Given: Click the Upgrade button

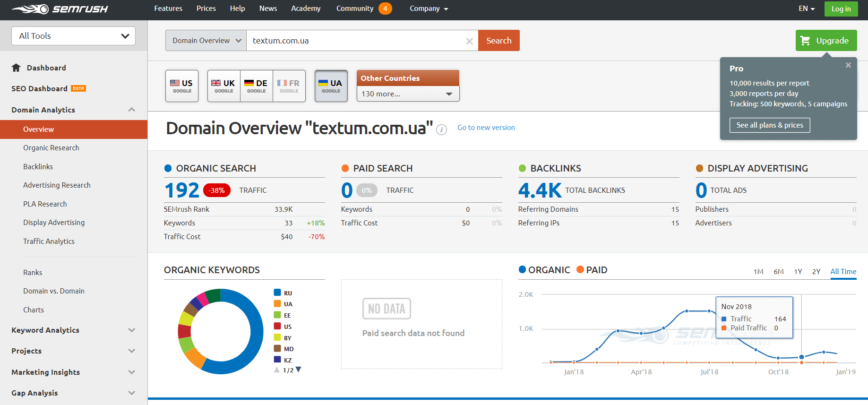Looking at the screenshot, I should coord(826,41).
